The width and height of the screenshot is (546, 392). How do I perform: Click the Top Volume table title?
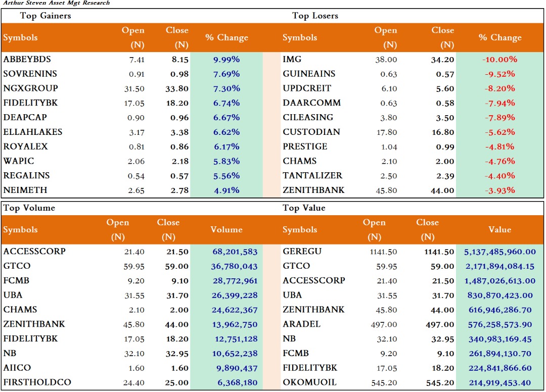click(29, 208)
